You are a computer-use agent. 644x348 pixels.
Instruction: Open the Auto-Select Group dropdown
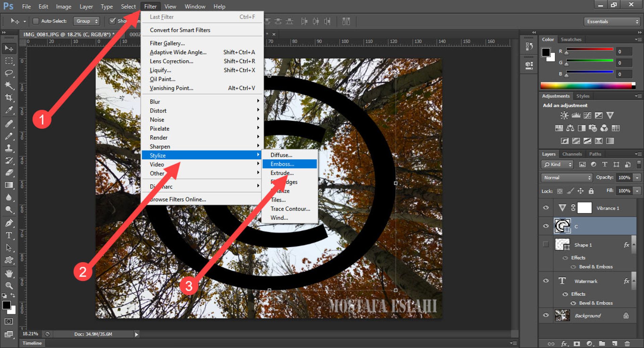pyautogui.click(x=87, y=21)
